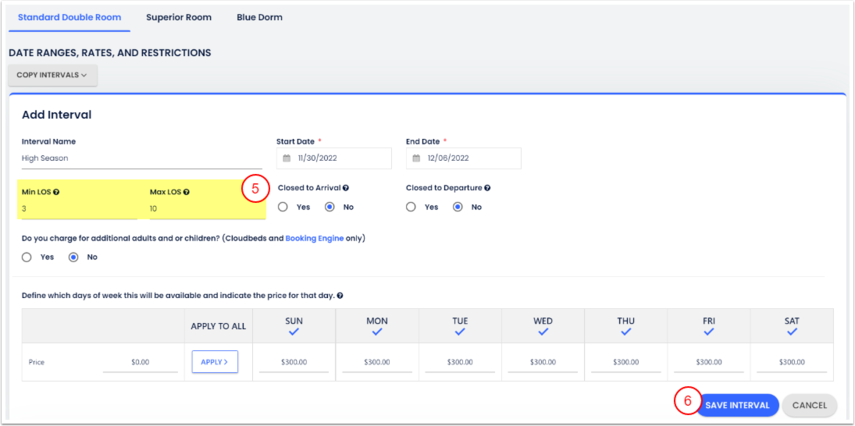The image size is (855, 426).
Task: Click the Interval Name input field
Action: click(x=140, y=158)
